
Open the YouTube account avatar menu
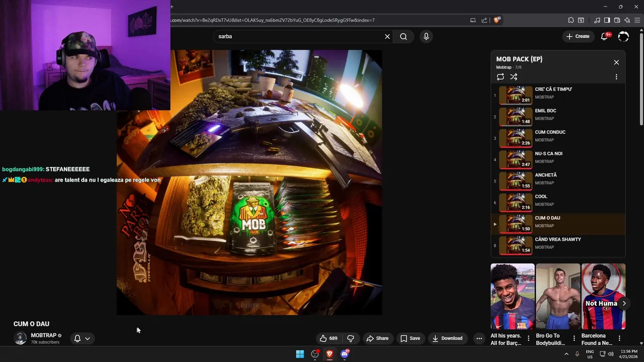[623, 36]
